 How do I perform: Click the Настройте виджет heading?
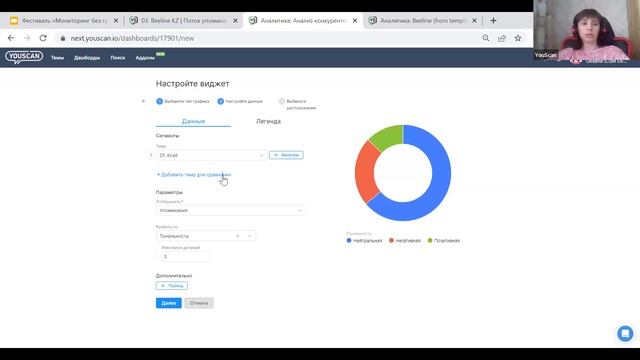pyautogui.click(x=192, y=84)
